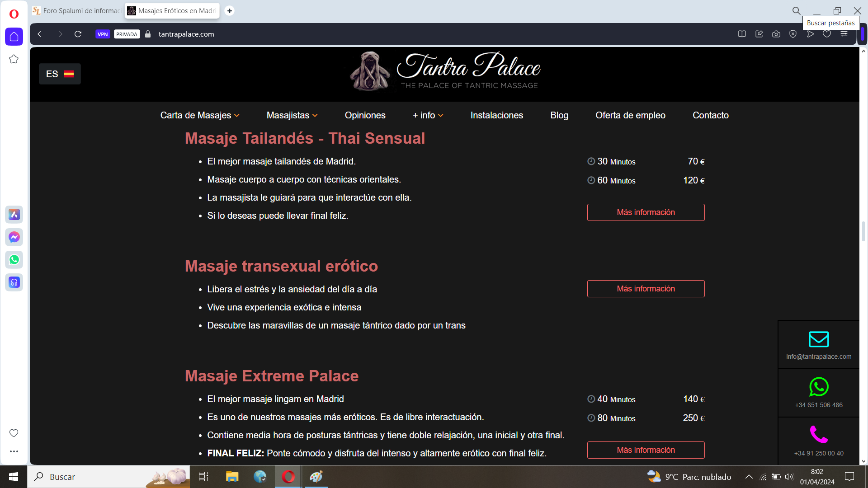Expand the + info dropdown menu
This screenshot has height=488, width=868.
(428, 115)
